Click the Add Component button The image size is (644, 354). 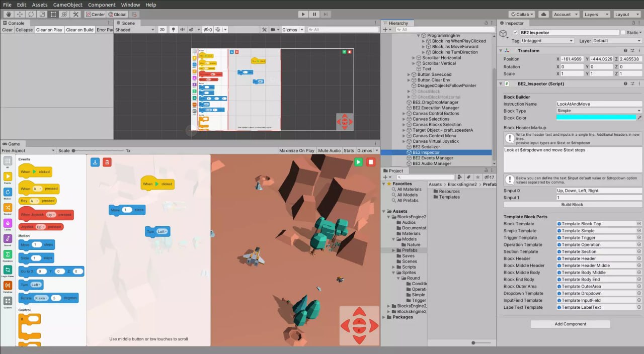tap(570, 324)
